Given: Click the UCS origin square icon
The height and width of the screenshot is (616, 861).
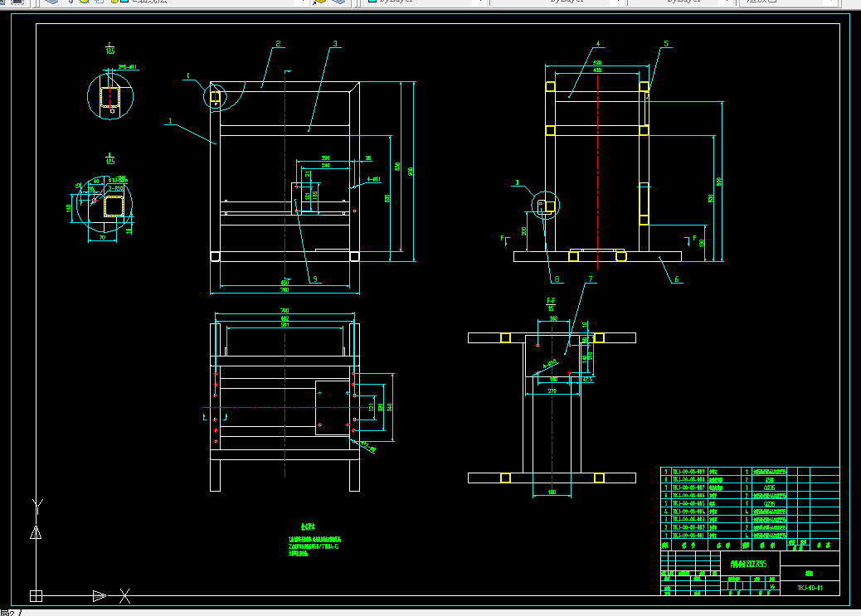Looking at the screenshot, I should [36, 595].
